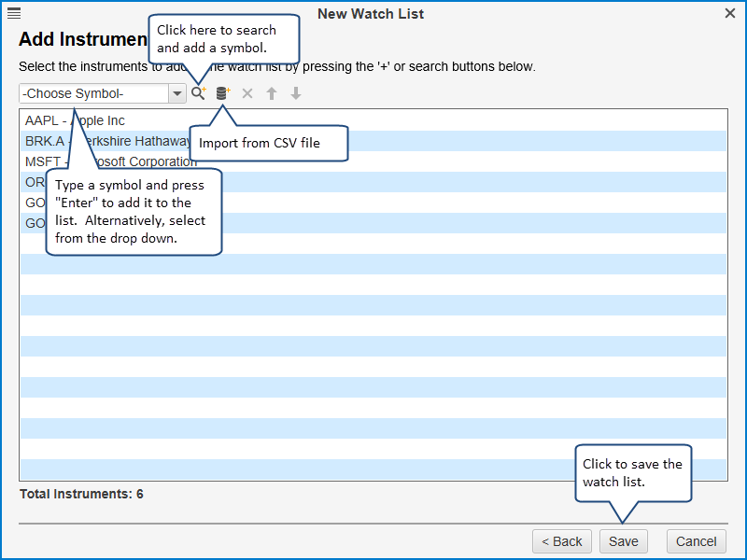
Task: Close the New Watch List dialog
Action: point(730,13)
